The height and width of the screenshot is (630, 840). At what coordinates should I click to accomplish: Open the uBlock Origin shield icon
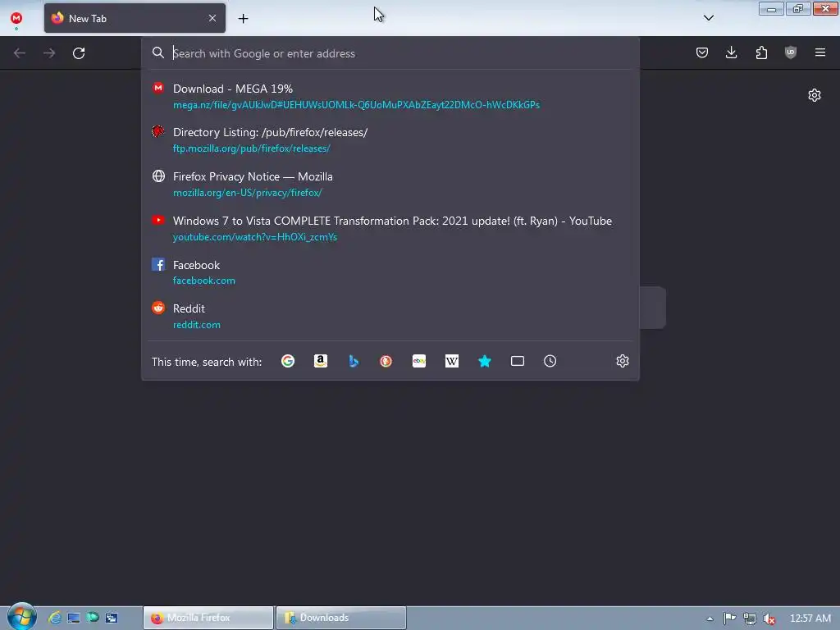click(x=791, y=52)
